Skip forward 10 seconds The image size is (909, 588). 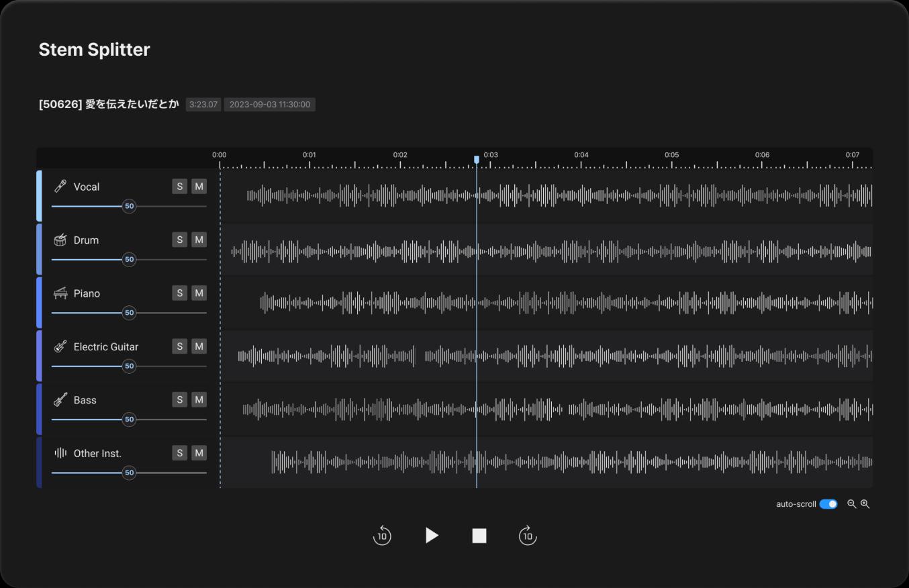click(528, 536)
